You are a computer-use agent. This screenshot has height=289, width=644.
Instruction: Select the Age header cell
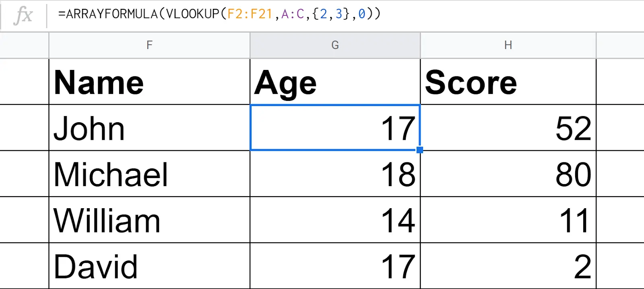point(335,82)
